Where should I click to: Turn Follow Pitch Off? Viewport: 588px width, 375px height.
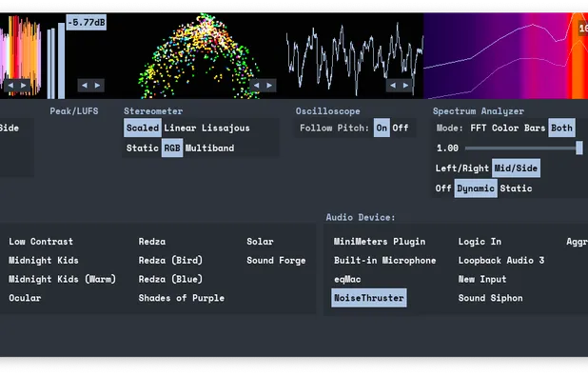[x=401, y=128]
